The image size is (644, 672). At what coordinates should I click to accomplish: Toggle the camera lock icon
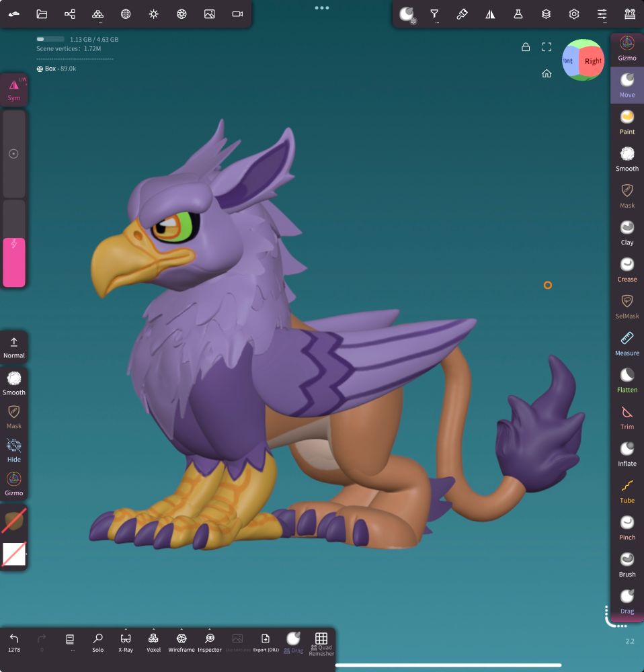(526, 47)
